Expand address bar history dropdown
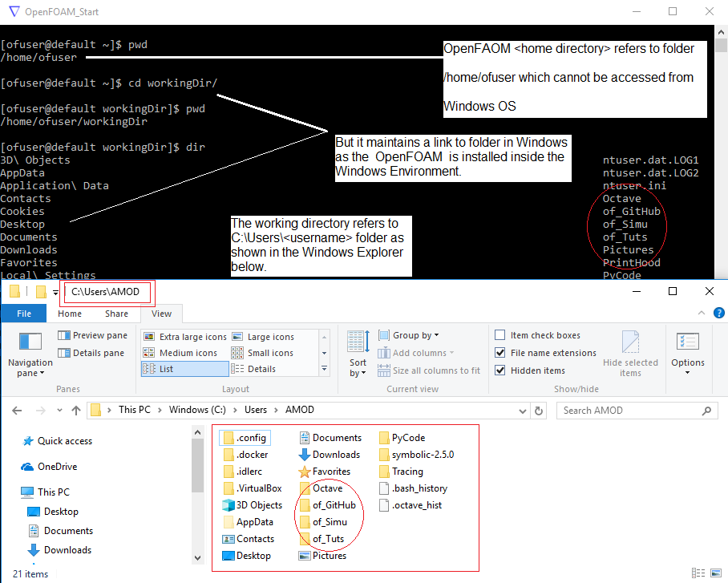Viewport: 728px width, 583px height. pyautogui.click(x=522, y=411)
